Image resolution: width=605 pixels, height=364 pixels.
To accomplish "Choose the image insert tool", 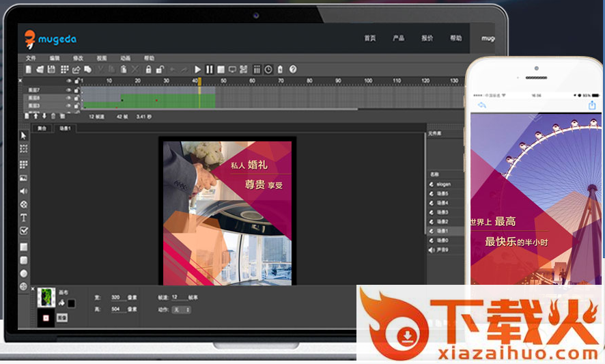I will pyautogui.click(x=24, y=178).
